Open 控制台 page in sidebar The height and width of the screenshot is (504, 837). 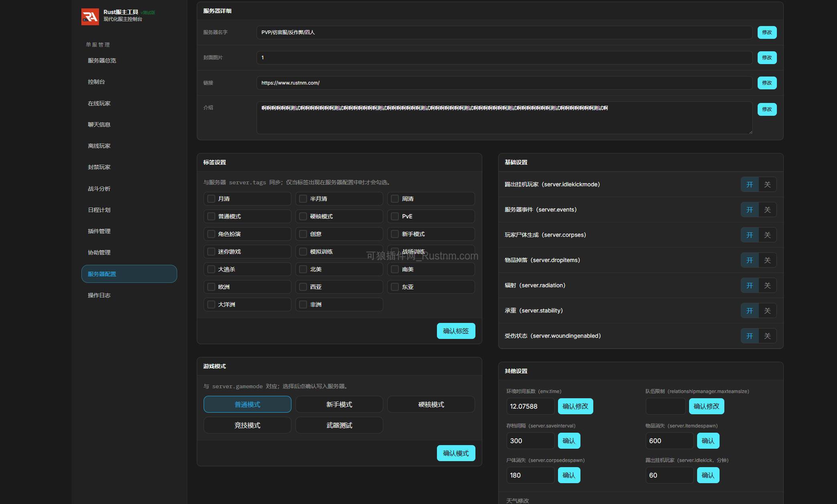pyautogui.click(x=129, y=82)
